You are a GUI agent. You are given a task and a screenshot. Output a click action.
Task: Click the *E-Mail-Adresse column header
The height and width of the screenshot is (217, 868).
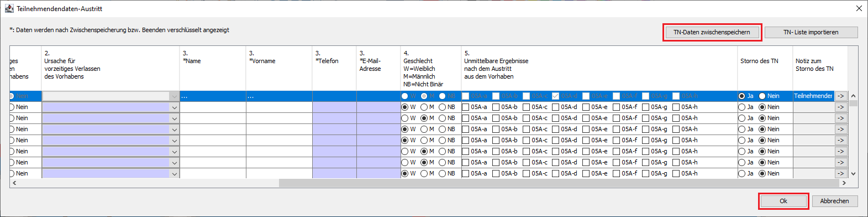378,68
